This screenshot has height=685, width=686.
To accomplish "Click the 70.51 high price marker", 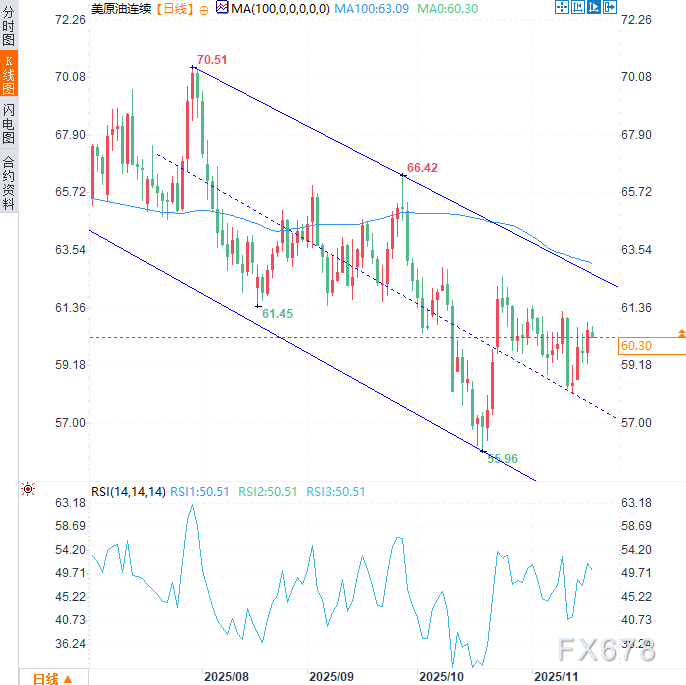I will pyautogui.click(x=211, y=60).
